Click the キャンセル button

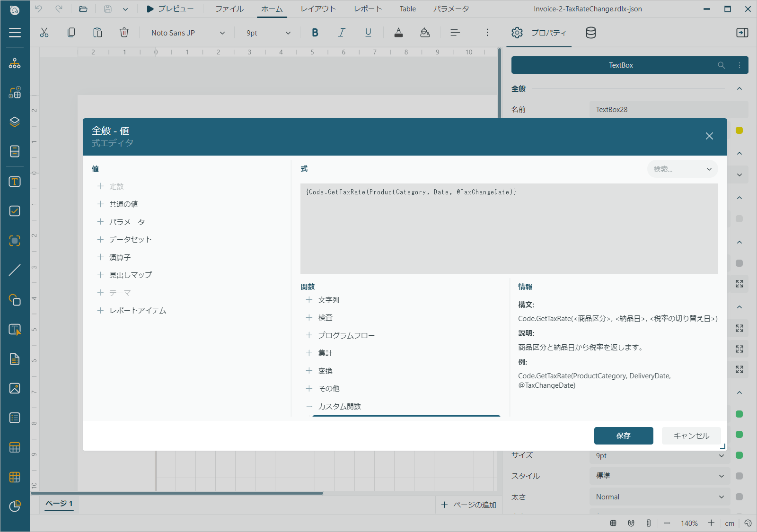click(x=691, y=436)
